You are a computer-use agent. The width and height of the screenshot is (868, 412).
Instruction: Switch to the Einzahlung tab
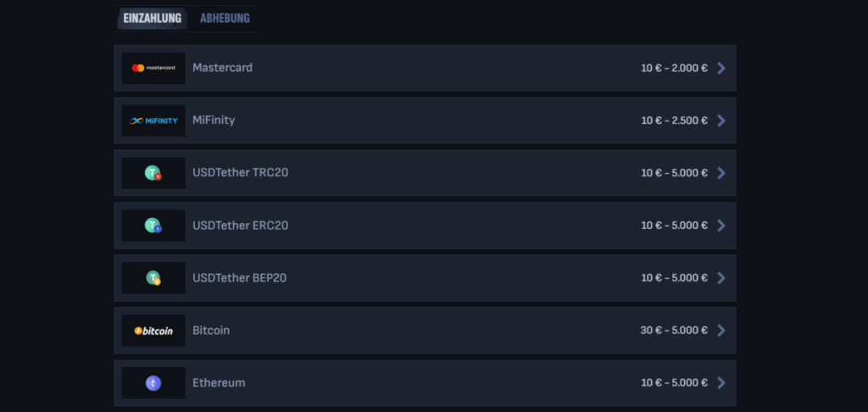pos(153,18)
